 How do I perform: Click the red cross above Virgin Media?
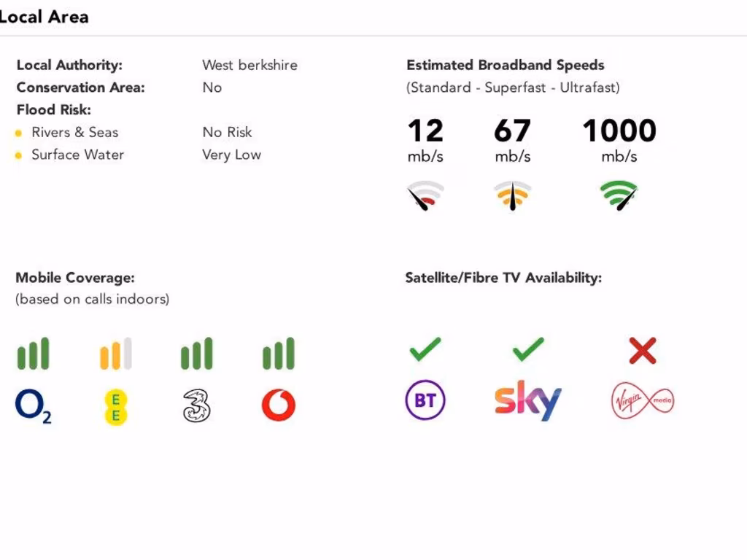coord(643,351)
